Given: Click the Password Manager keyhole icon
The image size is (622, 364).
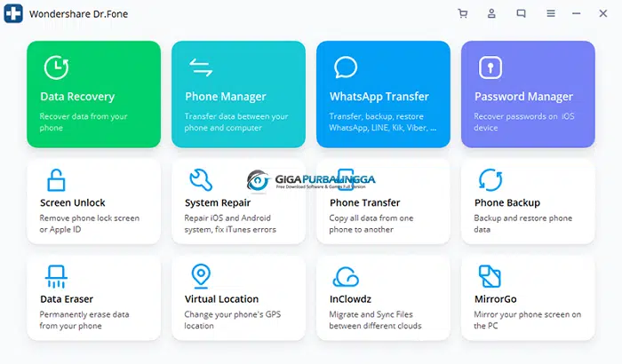Looking at the screenshot, I should (490, 67).
